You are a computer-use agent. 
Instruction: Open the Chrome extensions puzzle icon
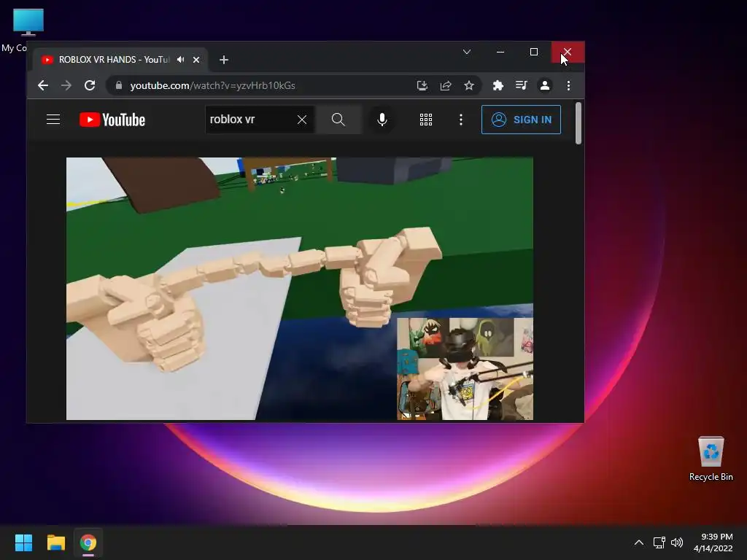click(x=498, y=86)
